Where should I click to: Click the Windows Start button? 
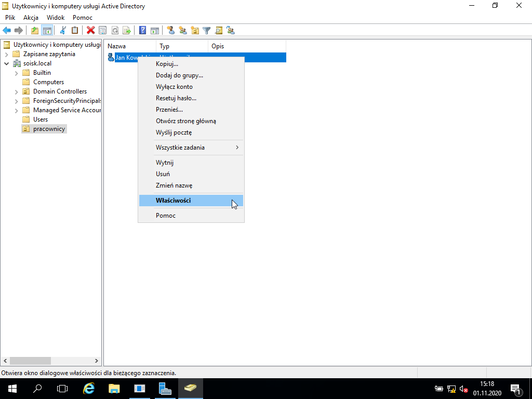[12, 389]
